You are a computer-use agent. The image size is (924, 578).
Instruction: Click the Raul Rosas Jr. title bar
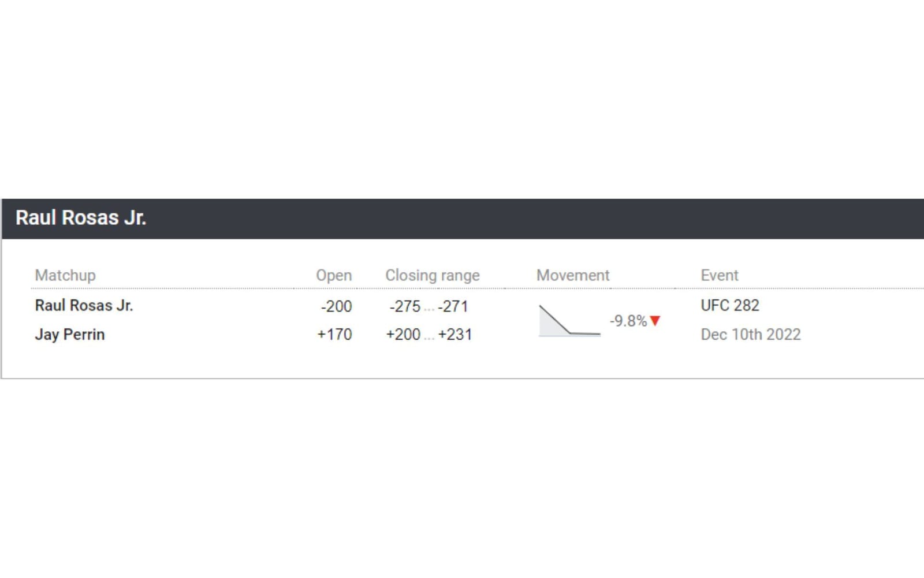click(83, 218)
